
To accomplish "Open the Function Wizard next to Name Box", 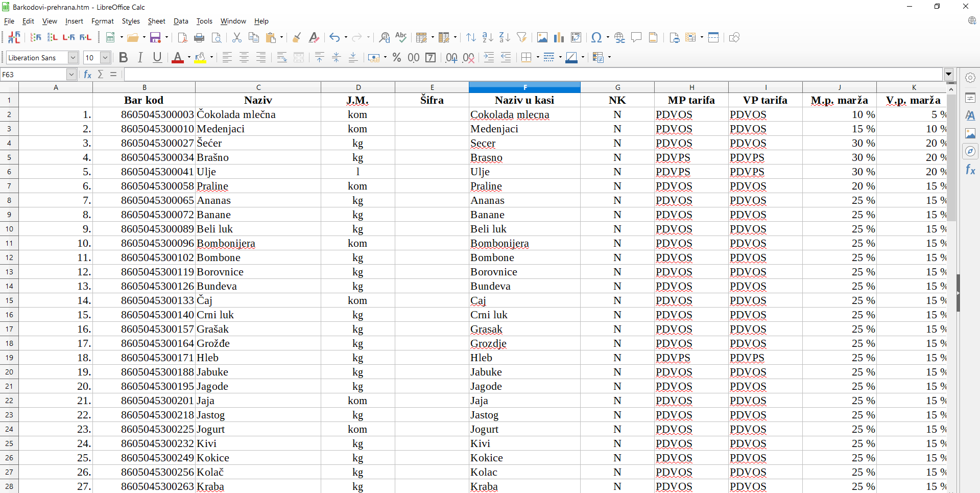I will pos(87,75).
